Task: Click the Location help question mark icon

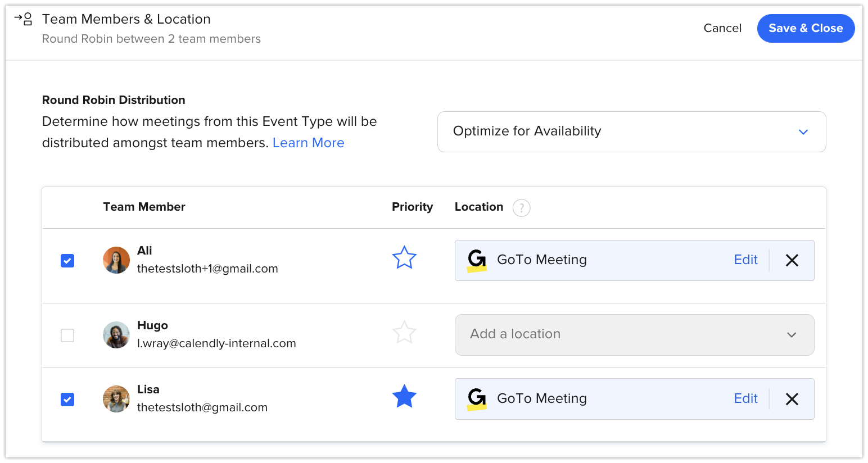Action: pyautogui.click(x=521, y=208)
